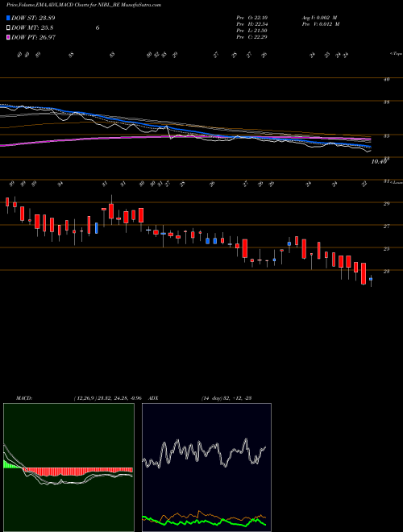Screen dimensions: 403x532
Task: Click the 'Pre C: 22.29' value
Action: (252, 37)
